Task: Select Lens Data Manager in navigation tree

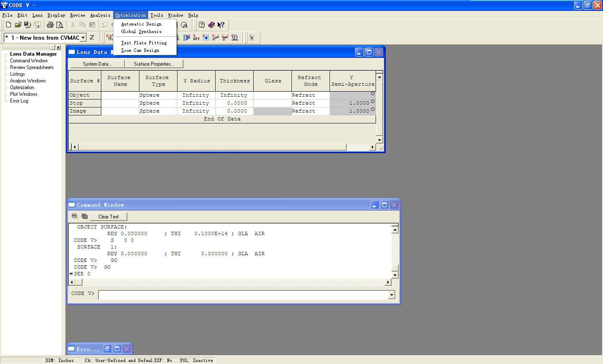Action: coord(33,54)
